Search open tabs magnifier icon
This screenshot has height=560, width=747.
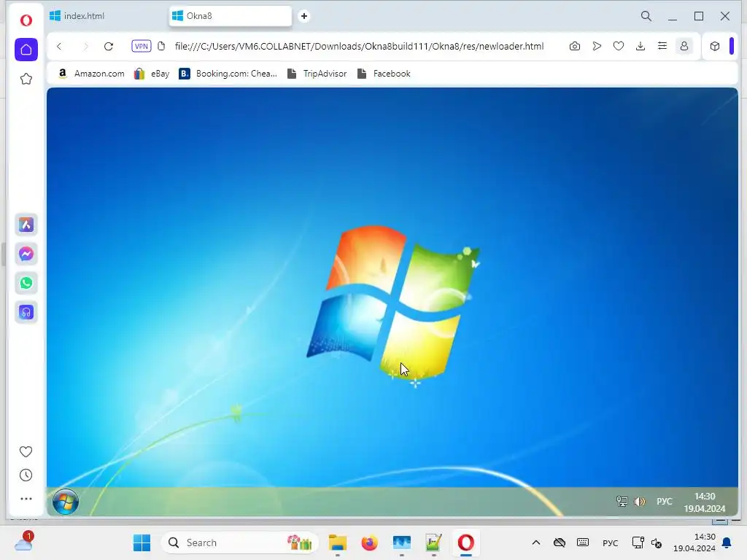point(646,16)
